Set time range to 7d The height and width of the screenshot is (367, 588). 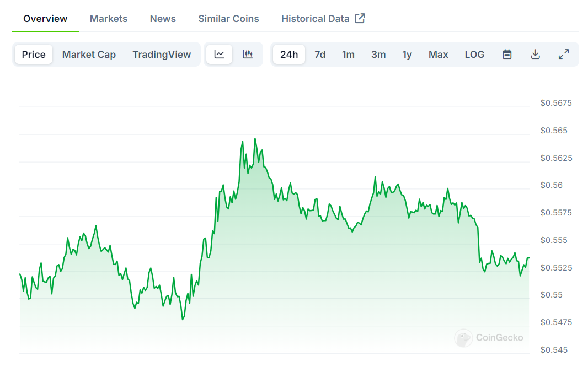point(320,55)
